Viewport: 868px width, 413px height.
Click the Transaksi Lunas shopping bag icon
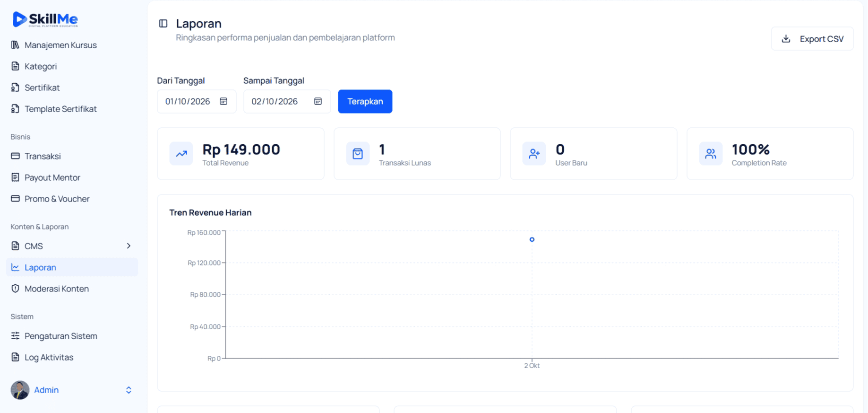[x=358, y=154]
